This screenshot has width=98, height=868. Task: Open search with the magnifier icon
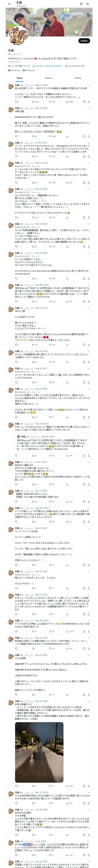click(88, 4)
